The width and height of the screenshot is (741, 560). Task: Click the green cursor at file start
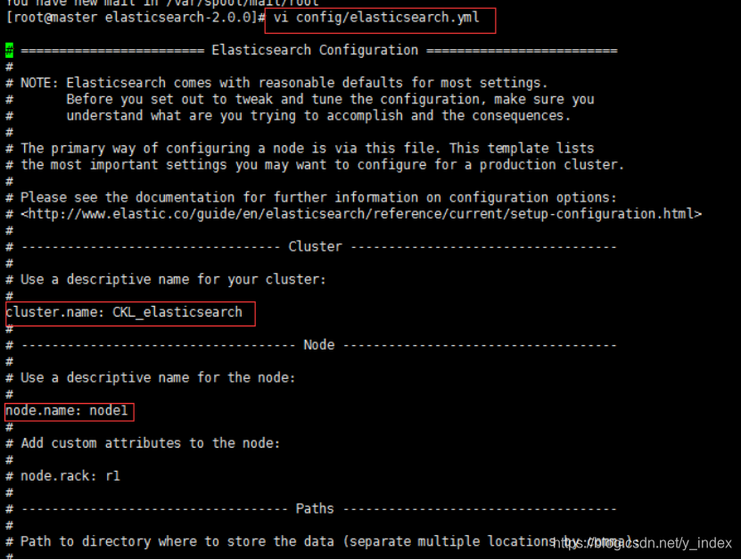click(x=10, y=50)
